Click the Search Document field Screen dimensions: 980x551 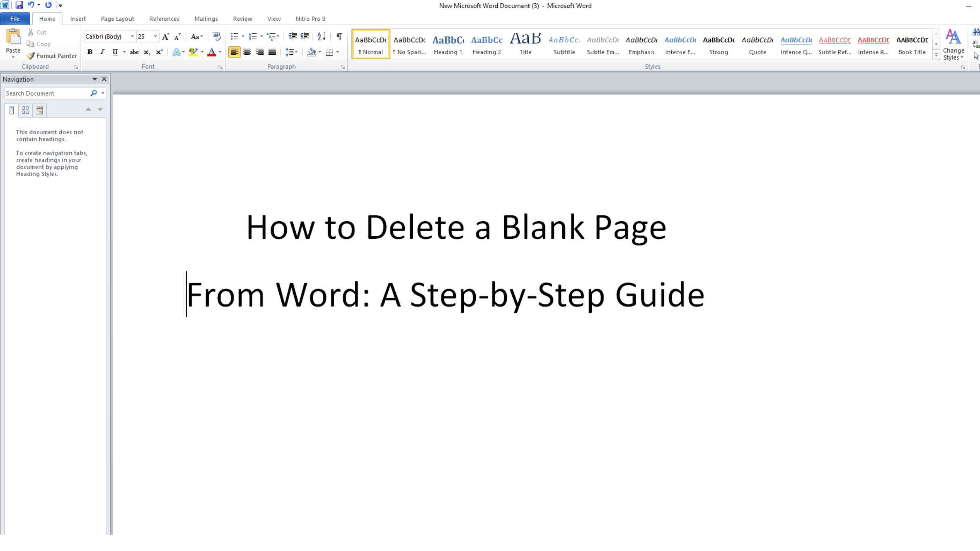point(47,93)
